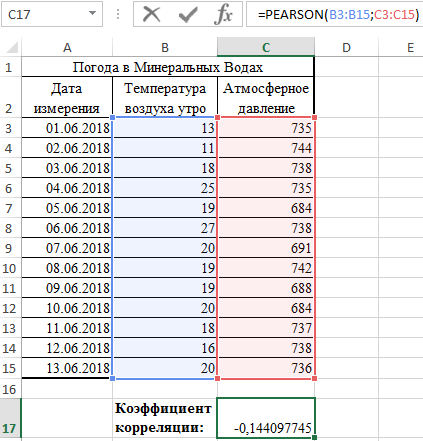The height and width of the screenshot is (441, 423).
Task: Select date cell 13.06.2018
Action: point(67,368)
